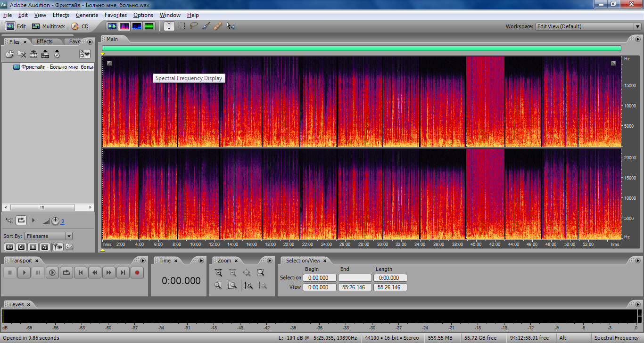This screenshot has height=343, width=644.
Task: Click the Play transport button
Action: (x=24, y=272)
